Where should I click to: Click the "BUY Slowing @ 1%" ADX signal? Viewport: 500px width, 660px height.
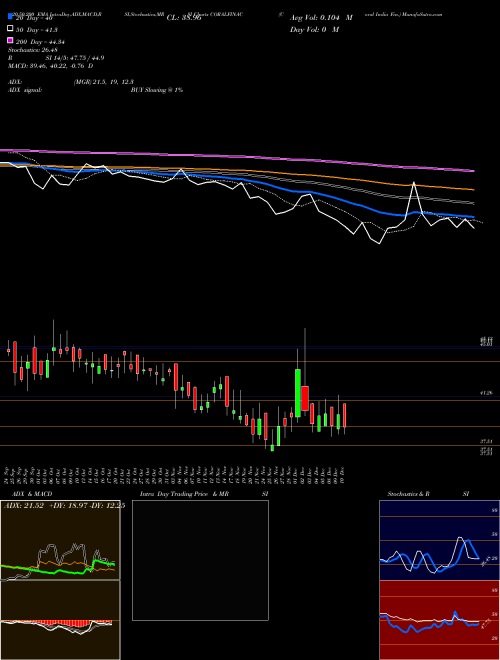(157, 90)
